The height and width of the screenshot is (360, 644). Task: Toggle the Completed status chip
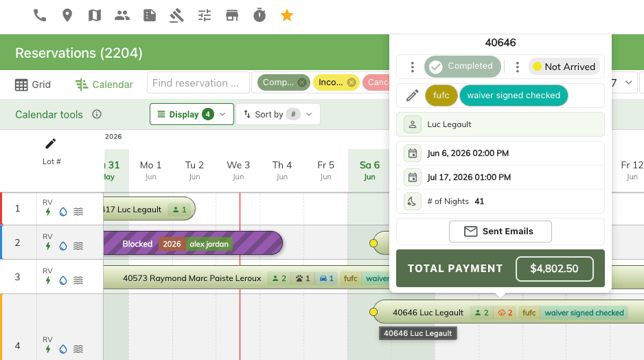click(463, 67)
